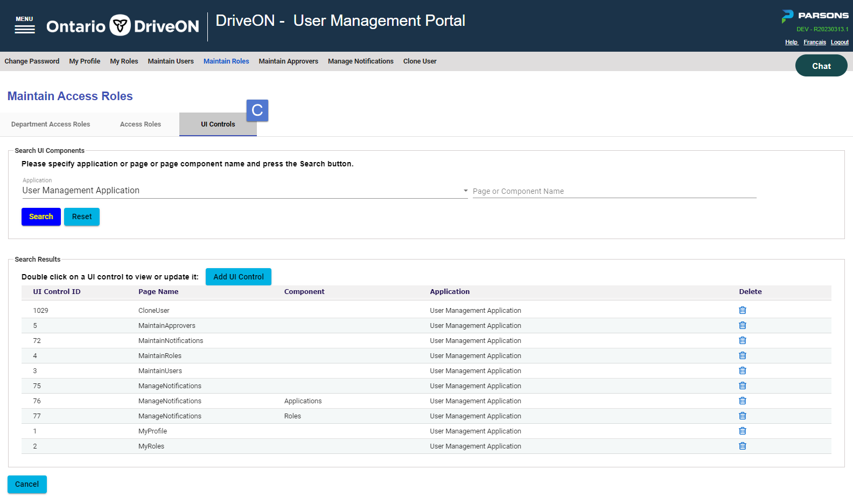Select the MaintainUsers page name cell
The height and width of the screenshot is (504, 853).
click(160, 371)
